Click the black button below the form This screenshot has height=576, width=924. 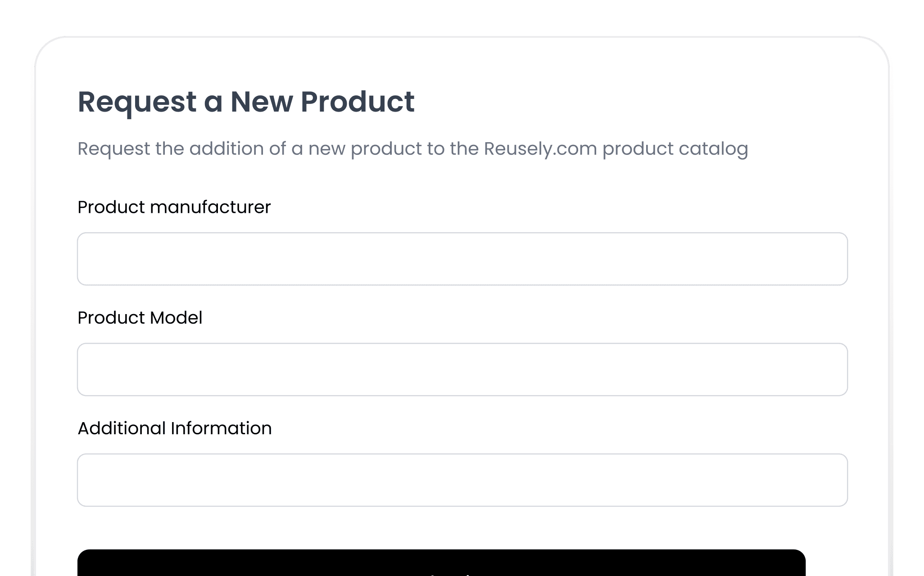441,563
